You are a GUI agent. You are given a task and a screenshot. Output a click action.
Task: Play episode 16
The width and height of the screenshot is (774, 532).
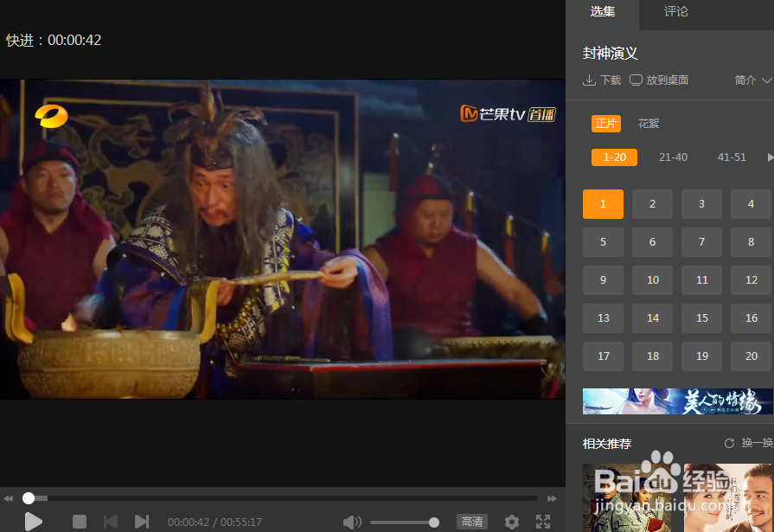pos(751,318)
